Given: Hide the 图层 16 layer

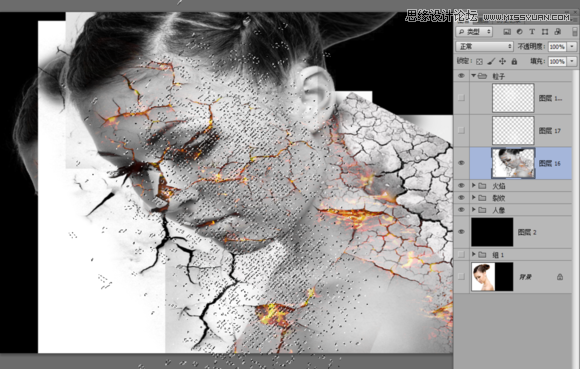Looking at the screenshot, I should coord(461,163).
